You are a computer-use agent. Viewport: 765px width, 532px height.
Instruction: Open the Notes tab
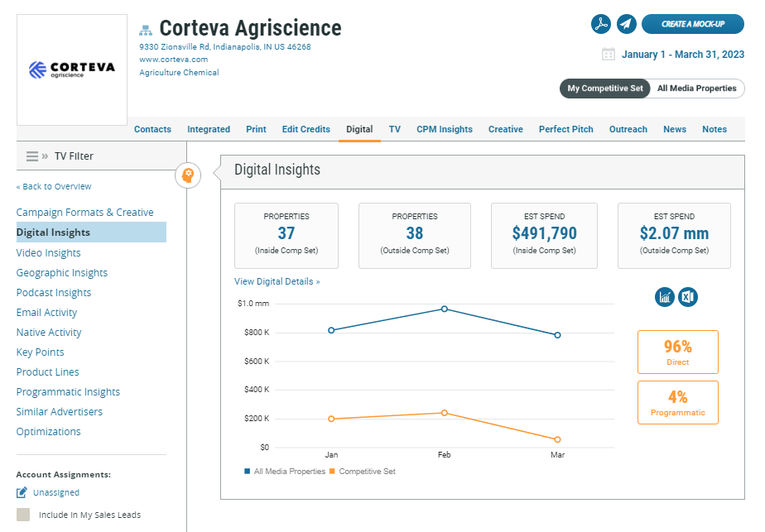click(x=714, y=129)
